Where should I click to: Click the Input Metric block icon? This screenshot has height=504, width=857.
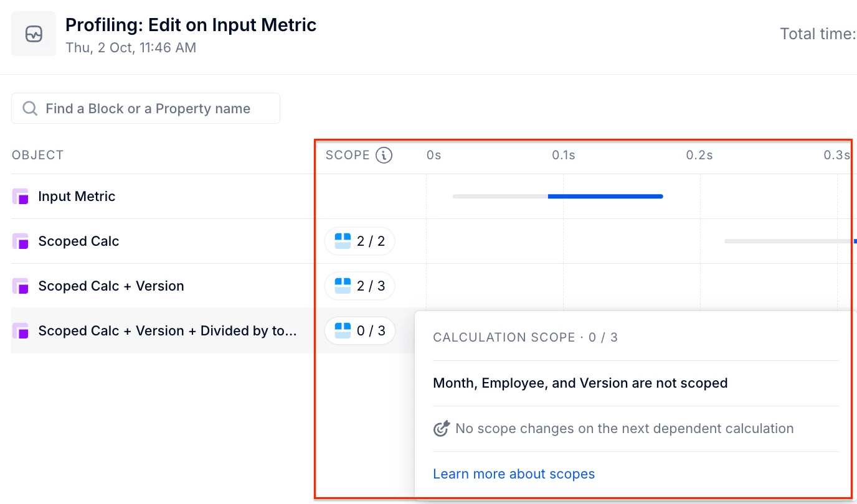point(21,197)
